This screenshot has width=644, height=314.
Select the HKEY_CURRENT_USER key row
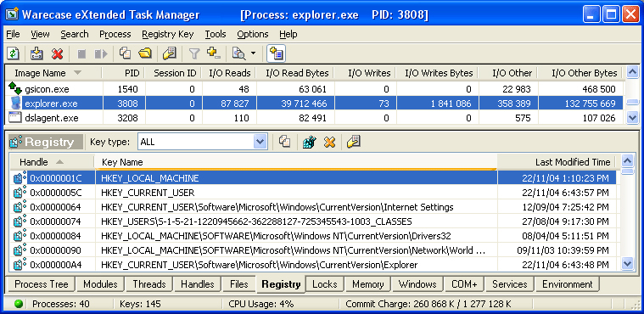point(313,193)
